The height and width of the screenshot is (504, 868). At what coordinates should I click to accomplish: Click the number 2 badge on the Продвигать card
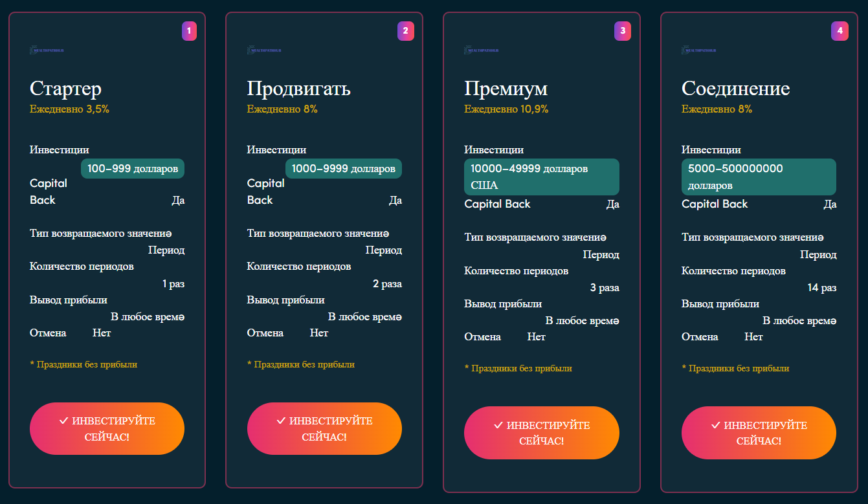tap(406, 30)
